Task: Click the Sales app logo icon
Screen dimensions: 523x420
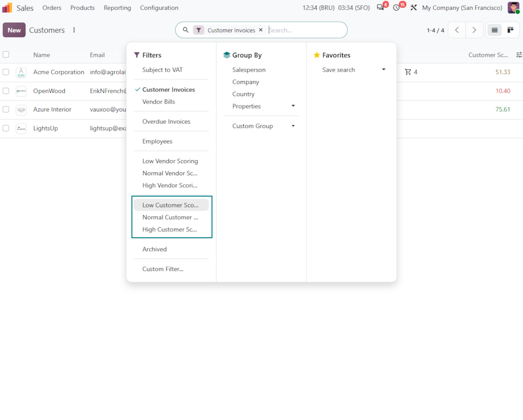Action: 7,8
